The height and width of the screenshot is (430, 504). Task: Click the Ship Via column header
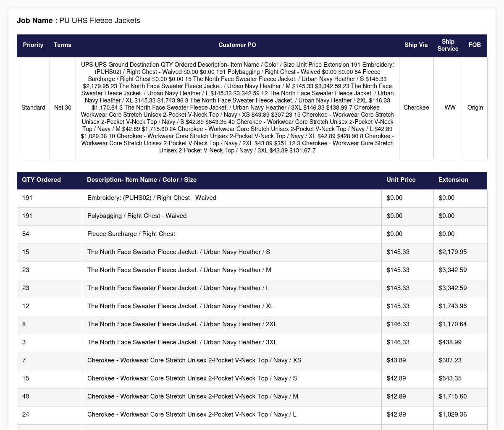(x=416, y=45)
